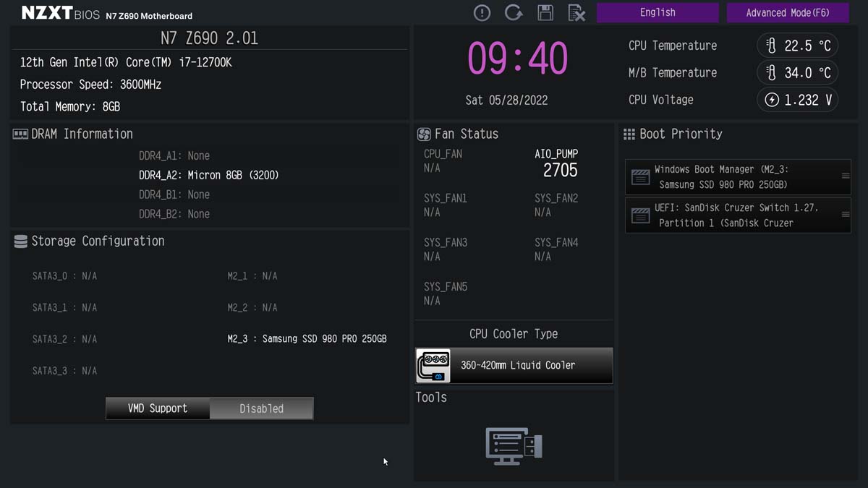The height and width of the screenshot is (488, 868).
Task: Click the SYS_FAN4 status entry
Action: [x=556, y=249]
